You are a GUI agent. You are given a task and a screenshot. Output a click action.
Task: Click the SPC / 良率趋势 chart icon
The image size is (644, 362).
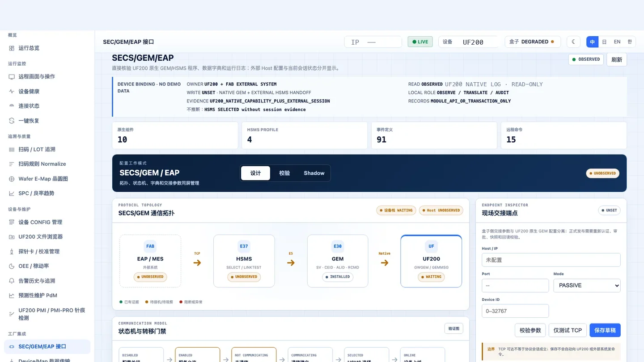(x=12, y=194)
